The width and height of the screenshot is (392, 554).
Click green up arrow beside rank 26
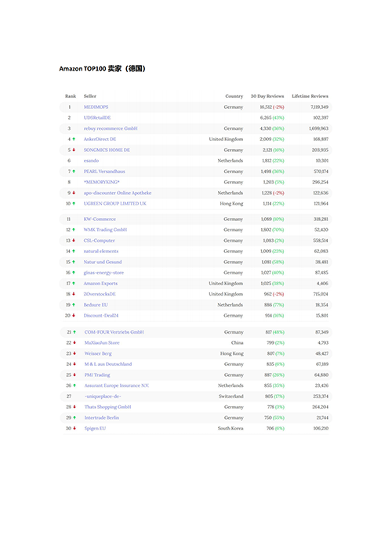(x=74, y=386)
